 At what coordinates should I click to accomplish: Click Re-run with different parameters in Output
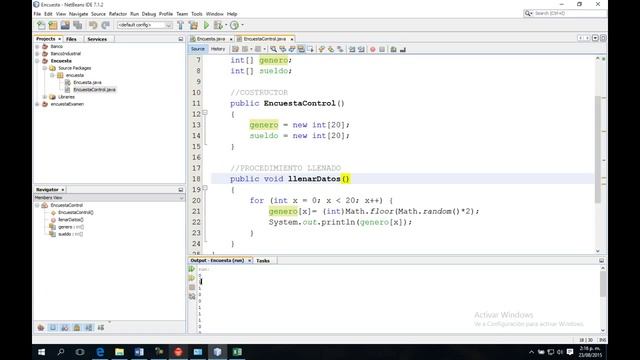(192, 278)
